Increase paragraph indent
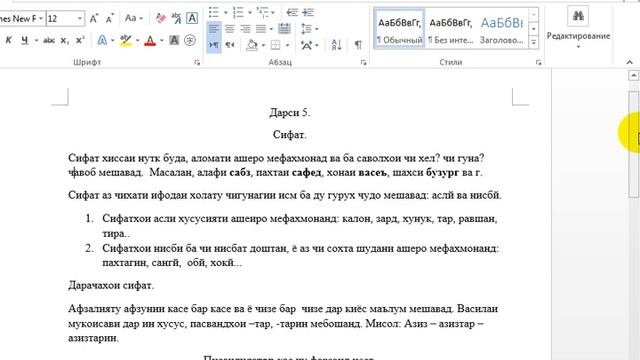Image resolution: width=640 pixels, height=360 pixels. tap(308, 12)
